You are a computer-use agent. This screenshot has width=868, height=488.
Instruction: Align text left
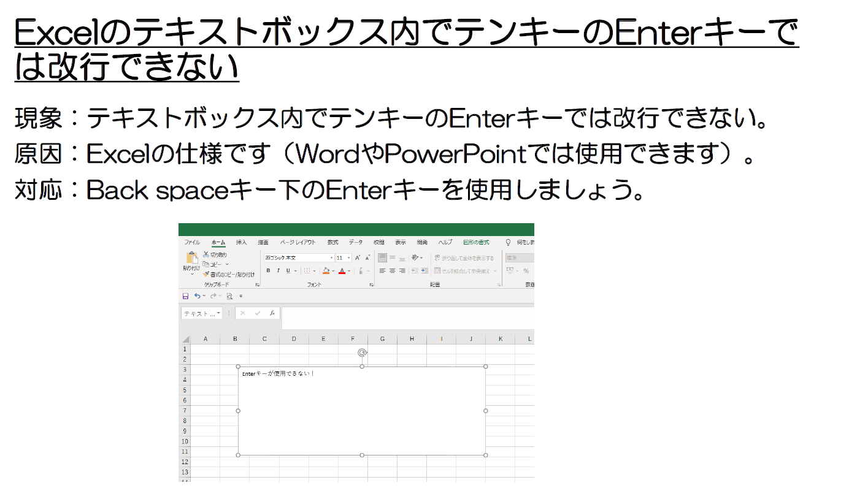point(382,270)
